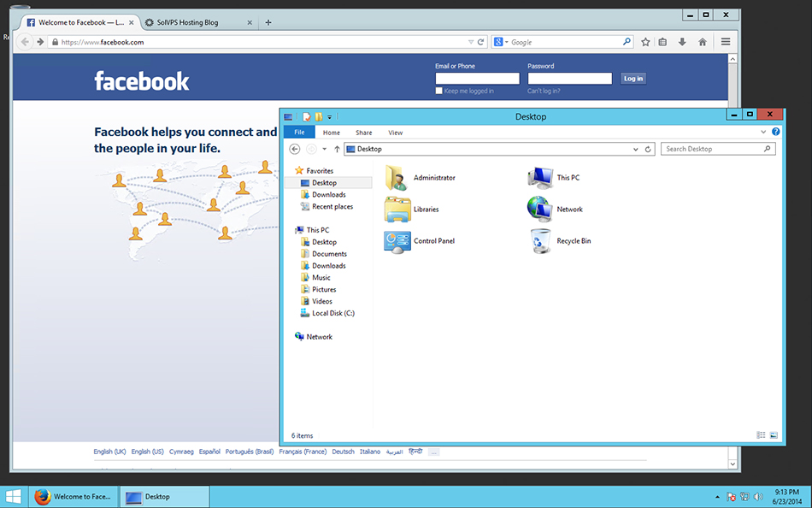Viewport: 812px width, 508px height.
Task: Open the Windows Start button
Action: [x=13, y=497]
